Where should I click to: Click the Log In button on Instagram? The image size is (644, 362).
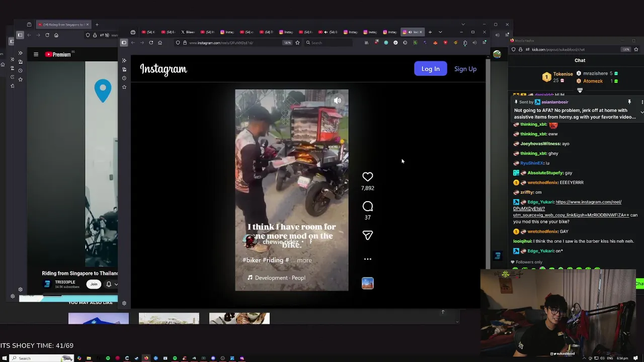(431, 69)
